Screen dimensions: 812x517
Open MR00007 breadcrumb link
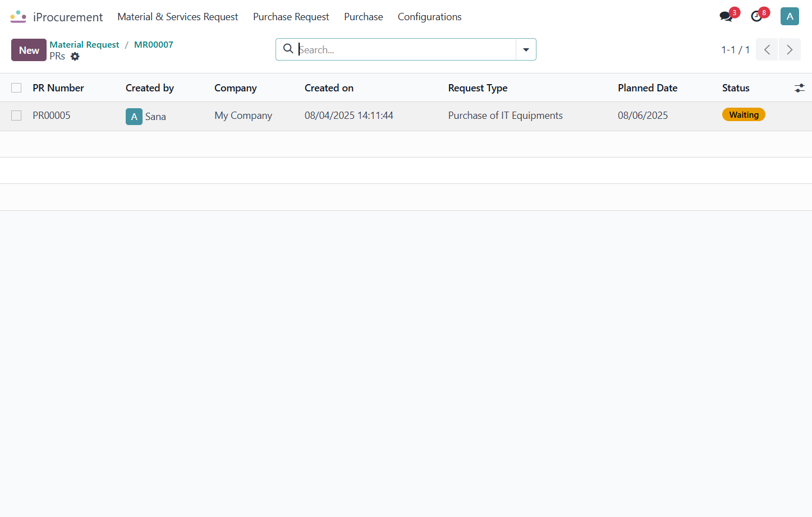tap(154, 44)
